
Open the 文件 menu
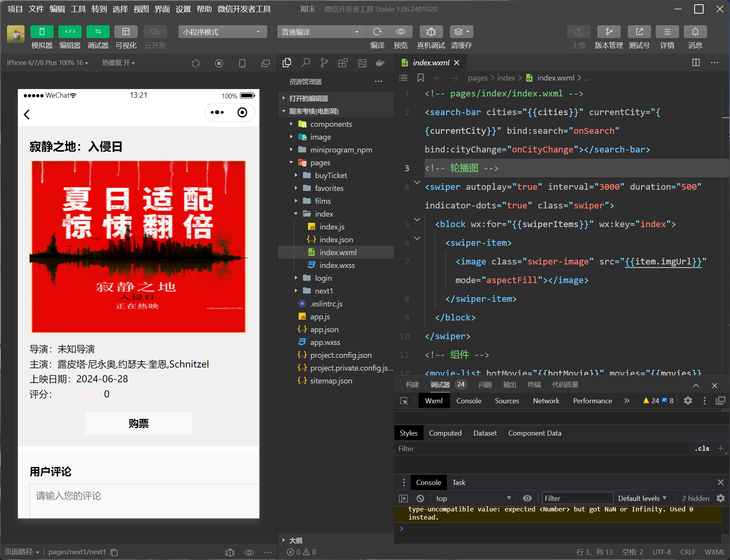coord(36,9)
